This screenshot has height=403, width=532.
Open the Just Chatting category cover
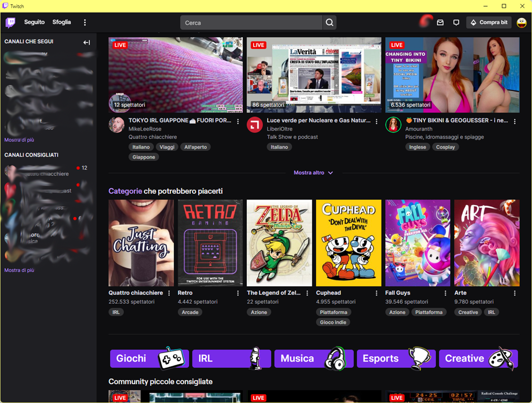point(141,243)
